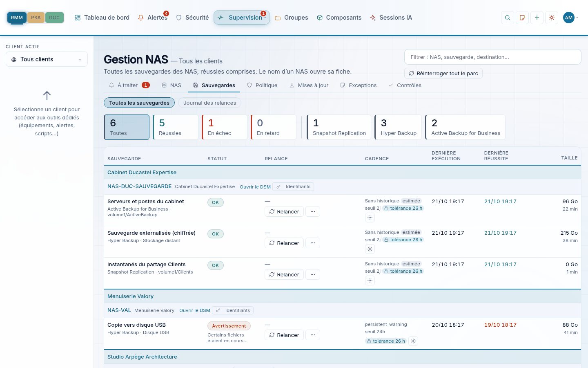
Task: Click the plus icon in top bar
Action: click(537, 18)
